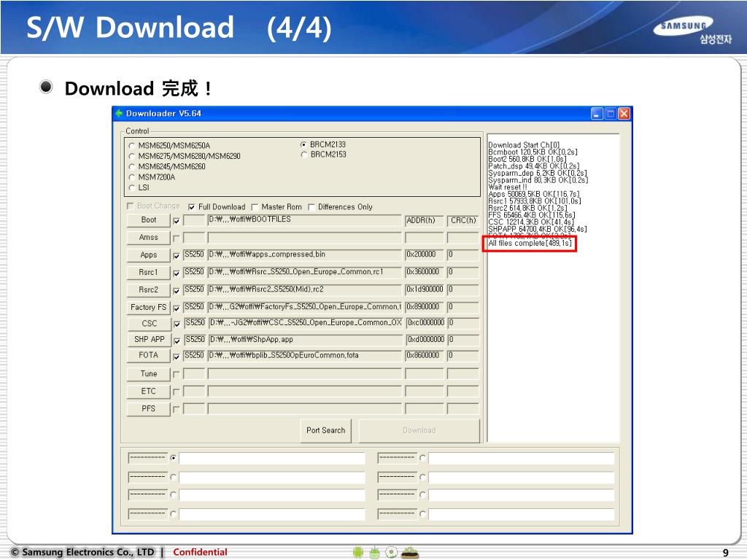Click the apps_compressed.bin path field
This screenshot has width=747, height=560.
tap(304, 254)
